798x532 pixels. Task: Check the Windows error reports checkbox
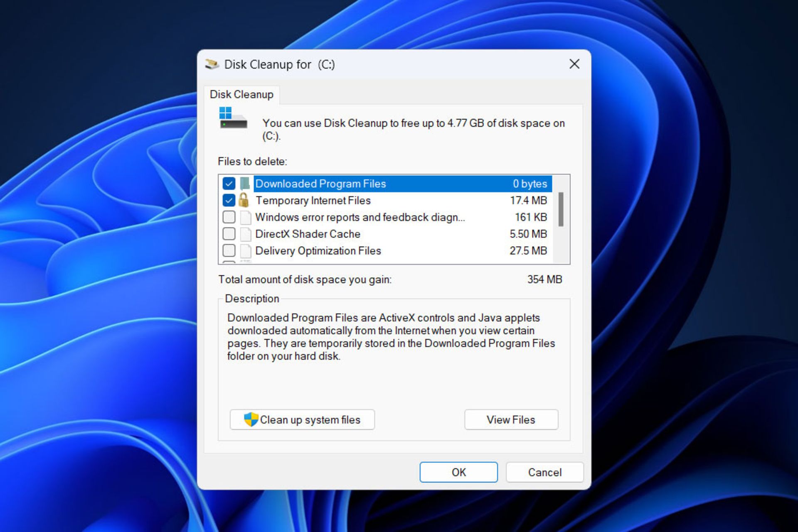pos(229,217)
